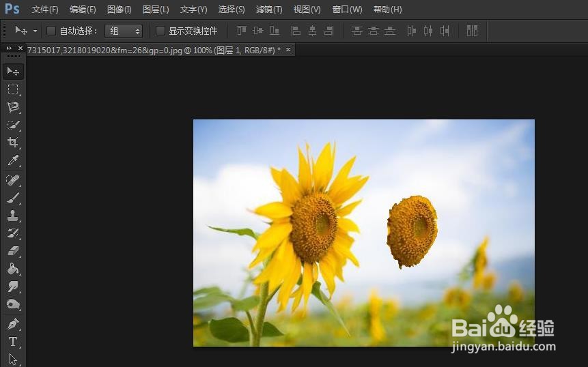Close the open jpg document tab

point(288,49)
